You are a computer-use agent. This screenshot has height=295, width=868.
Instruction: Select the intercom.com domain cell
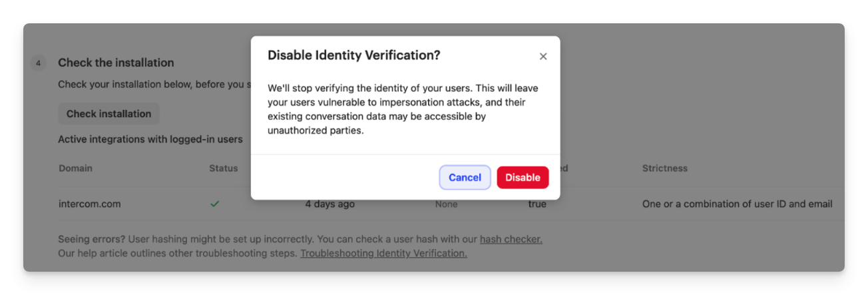point(90,204)
